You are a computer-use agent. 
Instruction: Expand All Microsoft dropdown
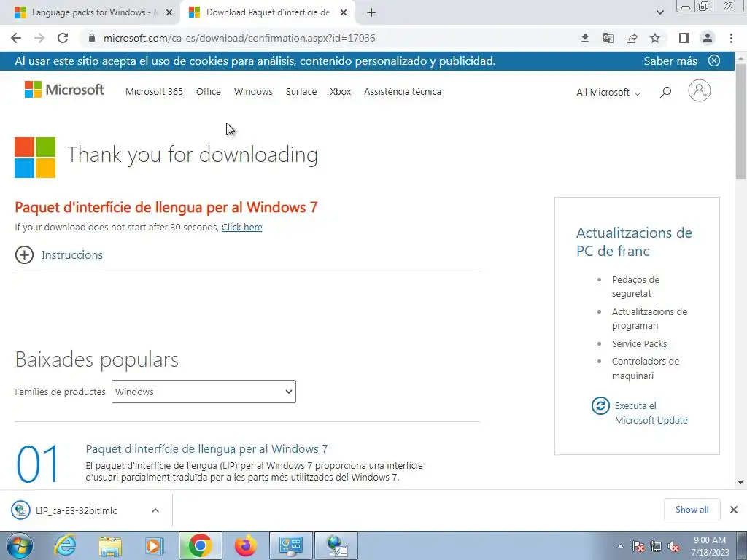tap(608, 93)
